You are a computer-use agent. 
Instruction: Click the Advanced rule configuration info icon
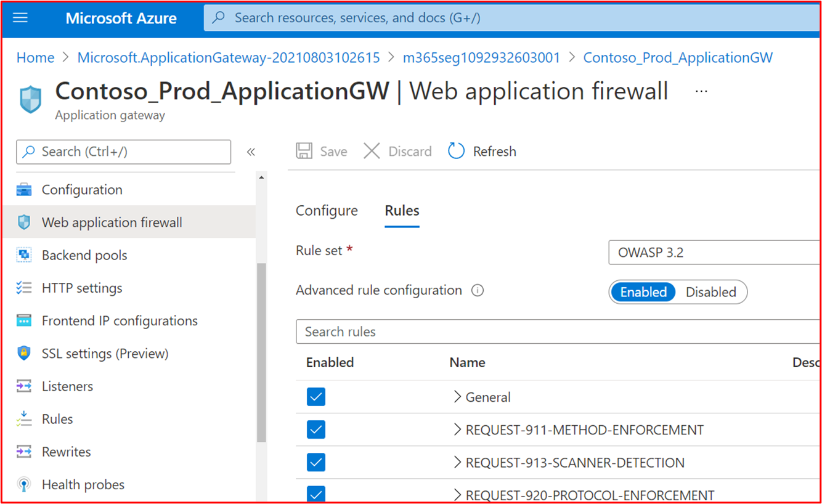click(x=478, y=290)
